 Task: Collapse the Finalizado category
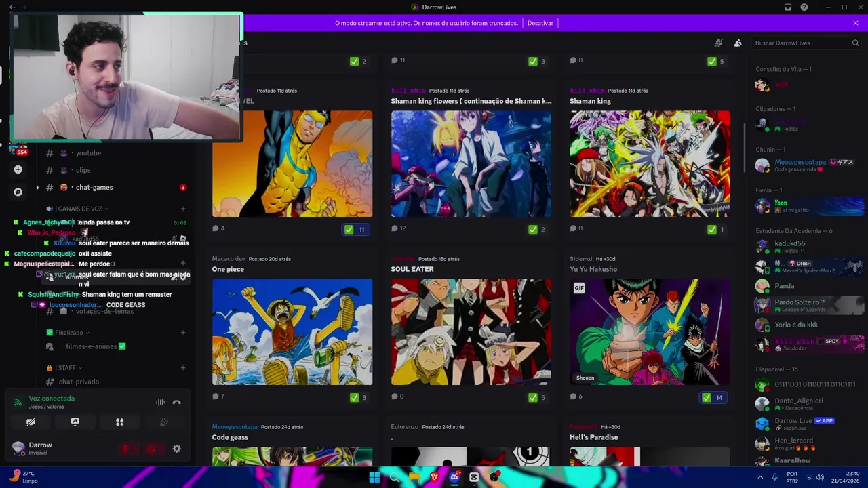click(68, 333)
